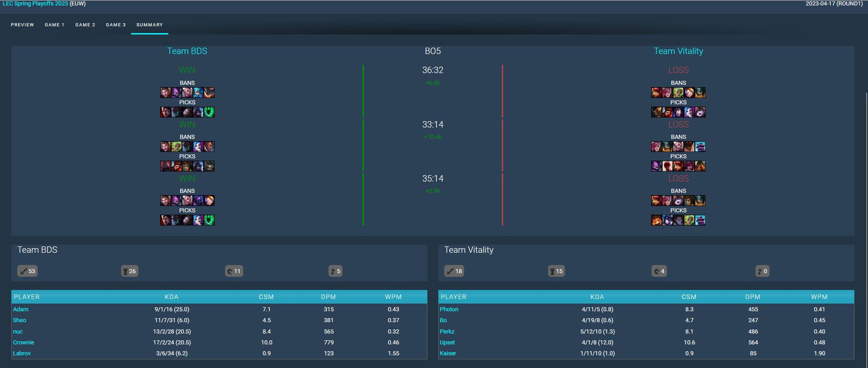Click Gnar icon in BDS first game bans
Viewport: 868px width, 368px height.
click(x=209, y=93)
